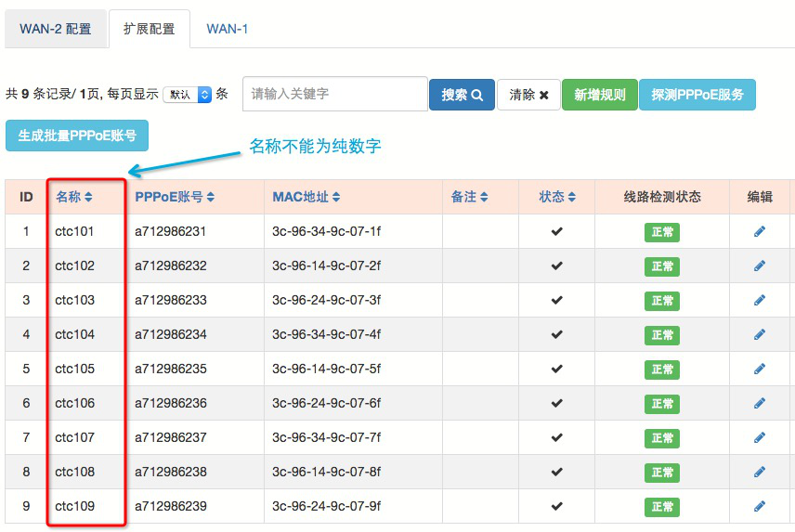Toggle status checkmark for ctc109

(x=557, y=506)
